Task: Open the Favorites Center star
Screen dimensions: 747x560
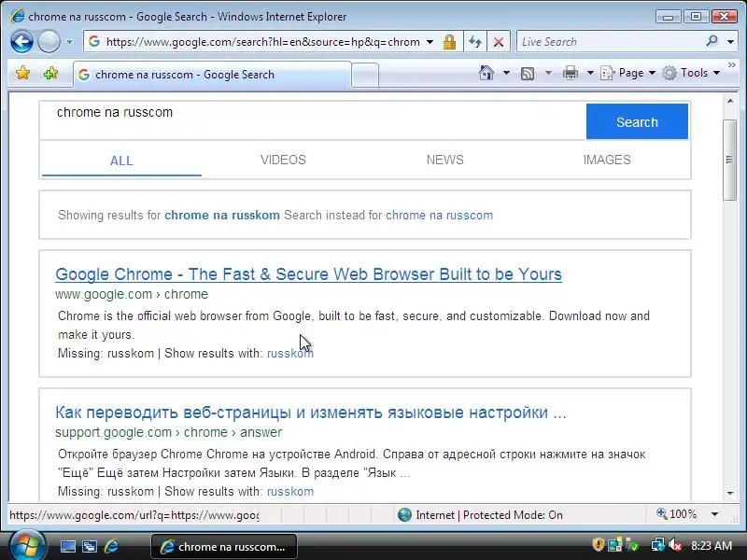Action: point(22,74)
